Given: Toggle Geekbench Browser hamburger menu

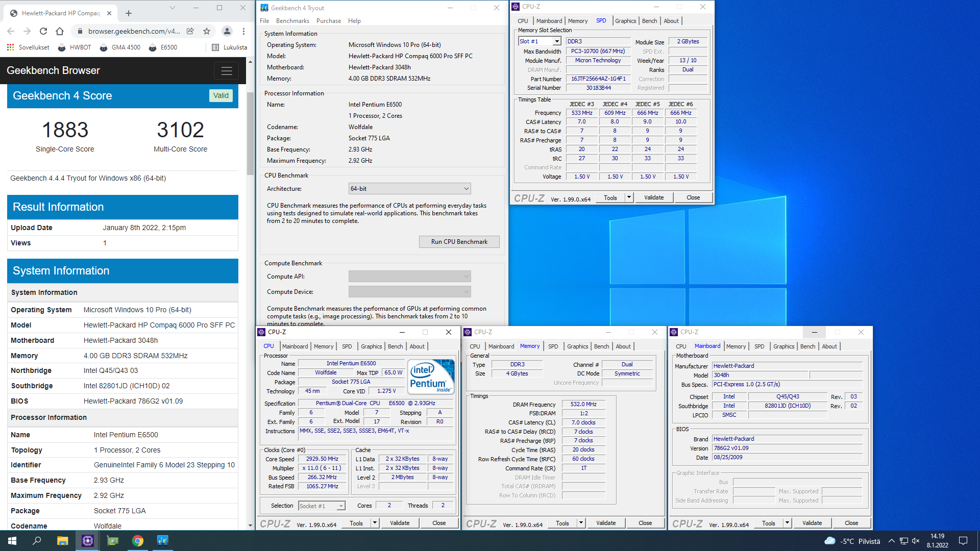Looking at the screenshot, I should tap(227, 71).
